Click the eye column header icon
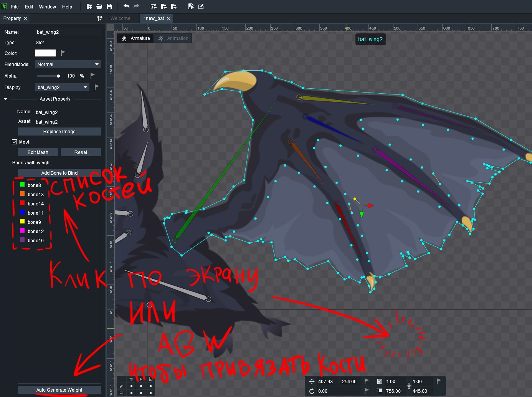 [x=131, y=379]
